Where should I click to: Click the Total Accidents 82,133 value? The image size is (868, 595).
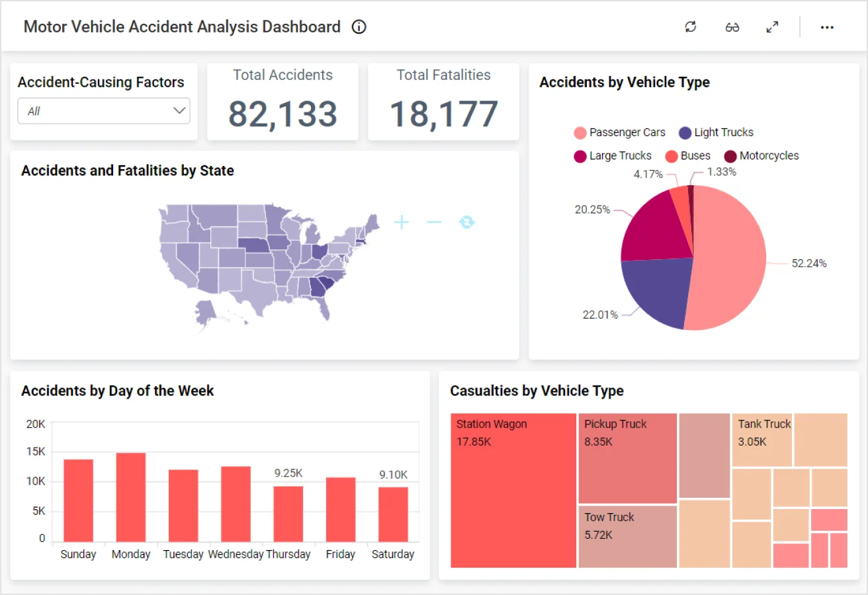click(x=282, y=114)
